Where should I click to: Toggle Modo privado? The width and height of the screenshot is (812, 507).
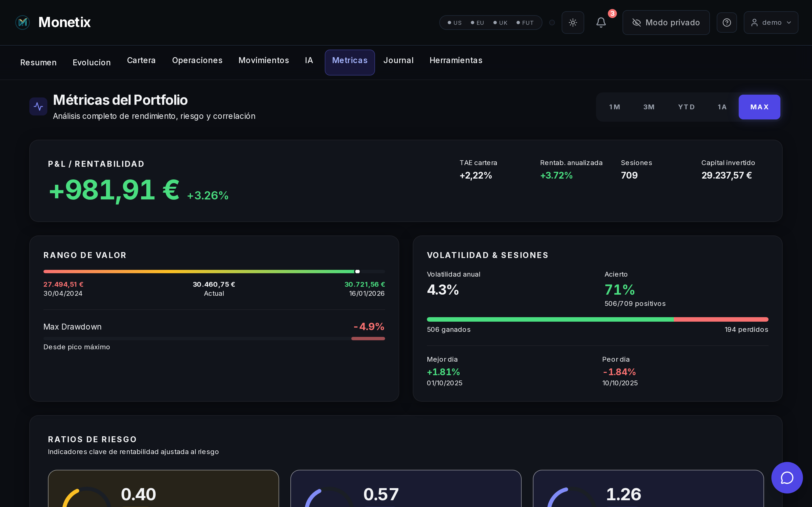[x=666, y=23]
